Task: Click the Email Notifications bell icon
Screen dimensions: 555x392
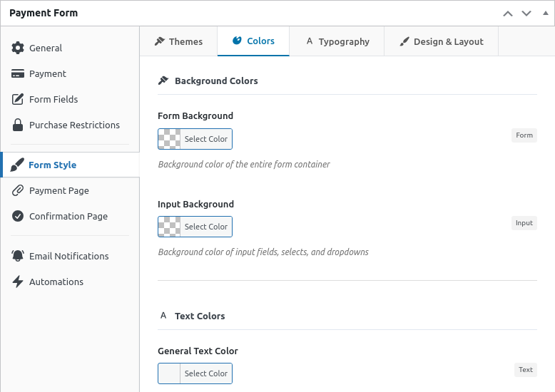Action: click(18, 256)
